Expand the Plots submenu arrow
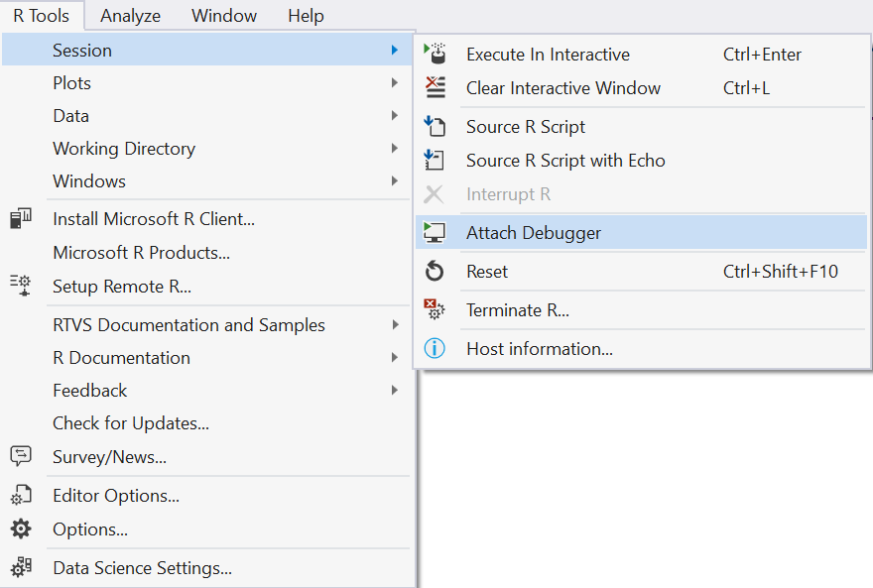The height and width of the screenshot is (588, 873). (394, 83)
